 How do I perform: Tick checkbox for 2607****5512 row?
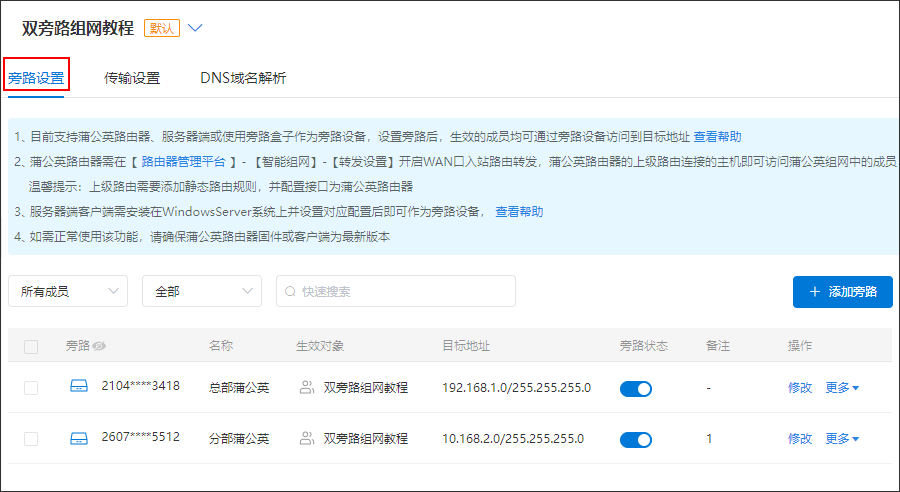[31, 439]
